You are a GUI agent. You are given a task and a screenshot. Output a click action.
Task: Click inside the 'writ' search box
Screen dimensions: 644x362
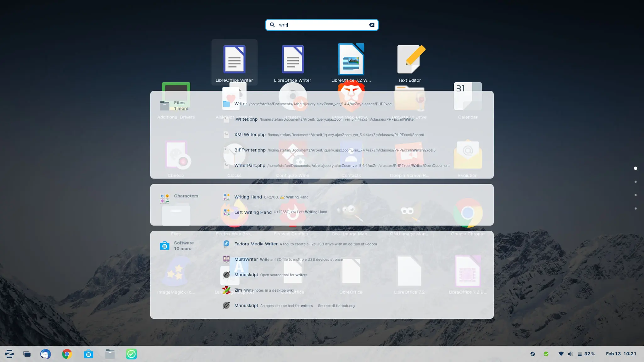click(322, 25)
